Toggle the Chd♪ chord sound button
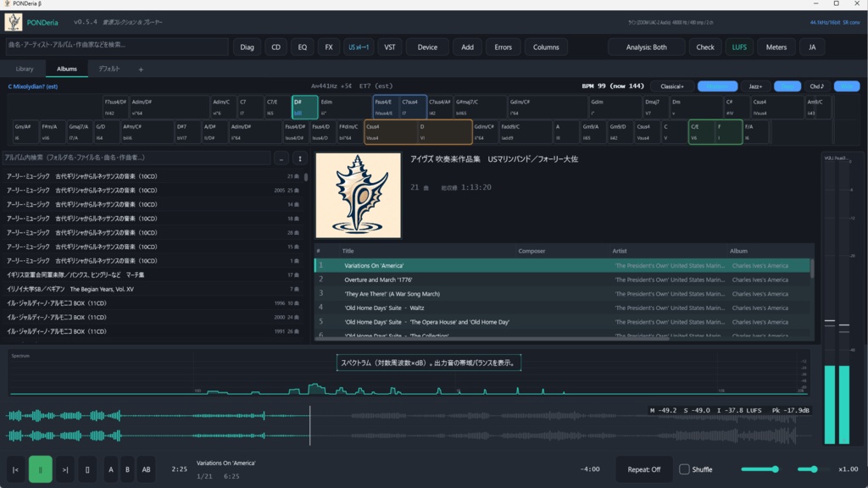Image resolution: width=868 pixels, height=488 pixels. coord(816,86)
